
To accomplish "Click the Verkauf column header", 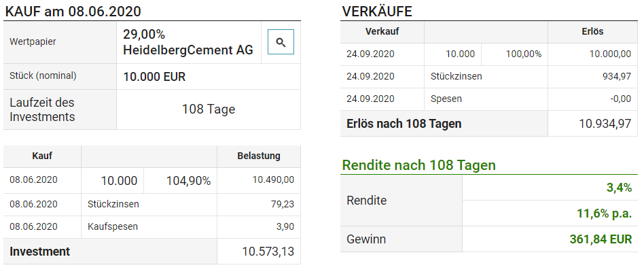I will pyautogui.click(x=382, y=32).
